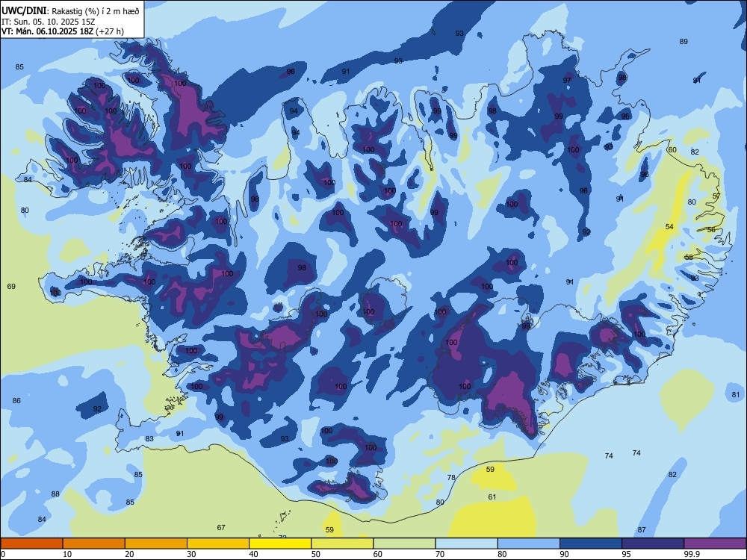Viewport: 747px width, 560px height.
Task: Click the humidity value 56 on the east coast
Action: pos(711,229)
